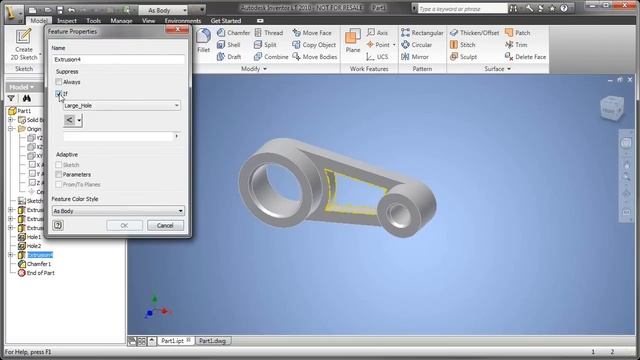Create a work Axis

point(377,33)
